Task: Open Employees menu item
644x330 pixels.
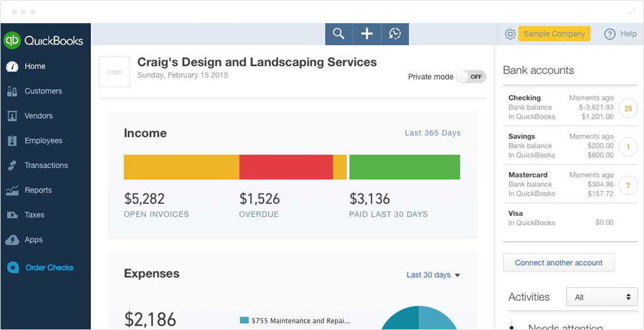Action: [43, 141]
